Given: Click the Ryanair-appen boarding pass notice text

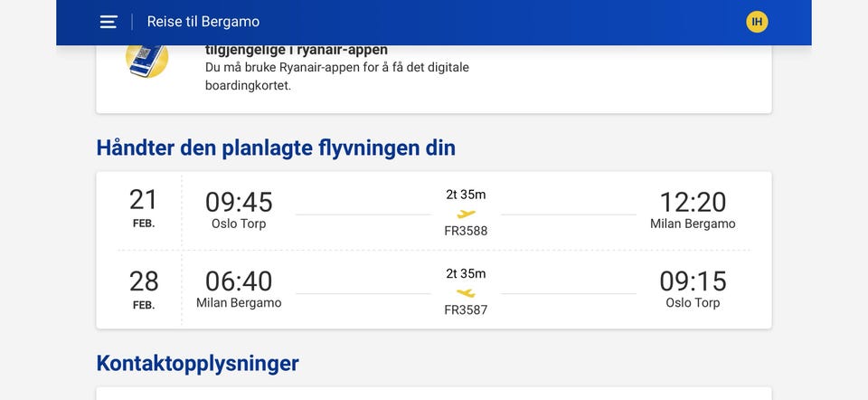Looking at the screenshot, I should (x=336, y=76).
